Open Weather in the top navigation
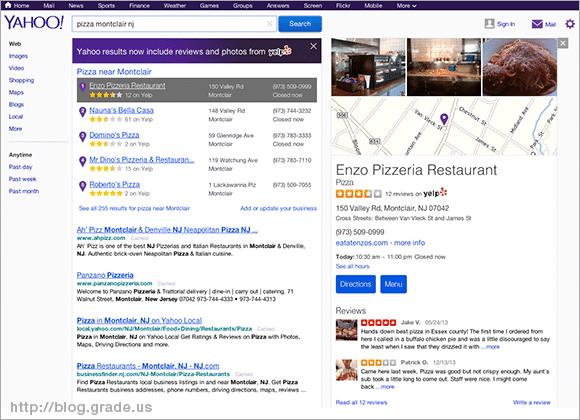Image resolution: width=580 pixels, height=420 pixels. pos(175,6)
